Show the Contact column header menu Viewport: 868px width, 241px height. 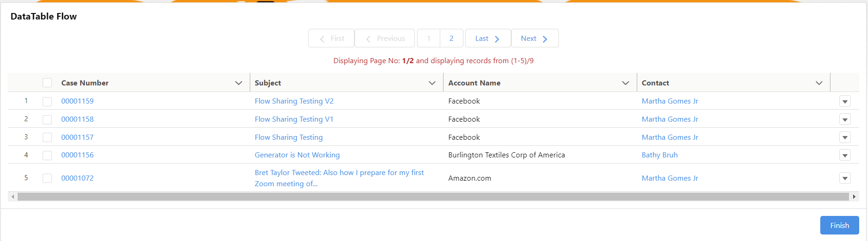[x=819, y=83]
